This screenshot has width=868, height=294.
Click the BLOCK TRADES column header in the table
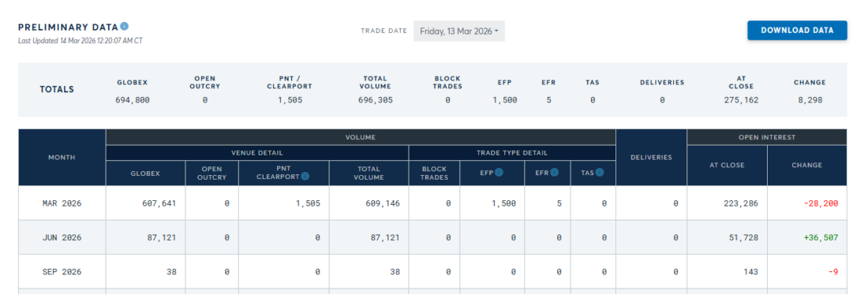point(435,173)
